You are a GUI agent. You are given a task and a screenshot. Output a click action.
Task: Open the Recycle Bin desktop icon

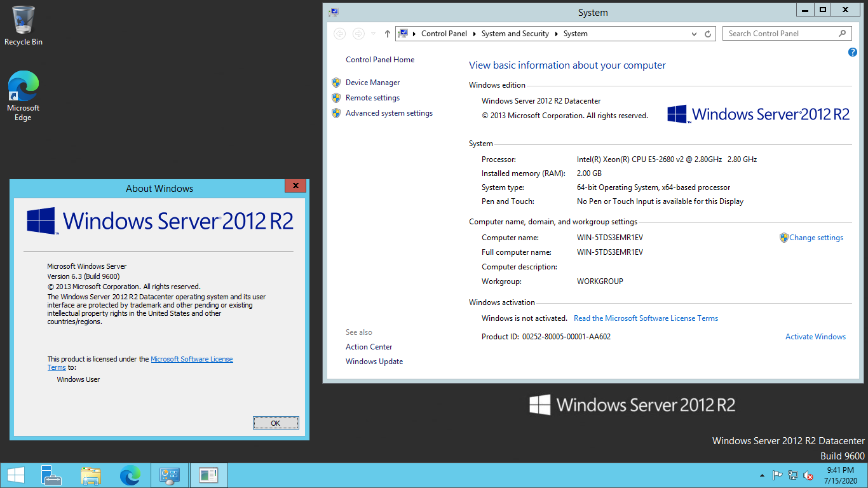(x=24, y=25)
